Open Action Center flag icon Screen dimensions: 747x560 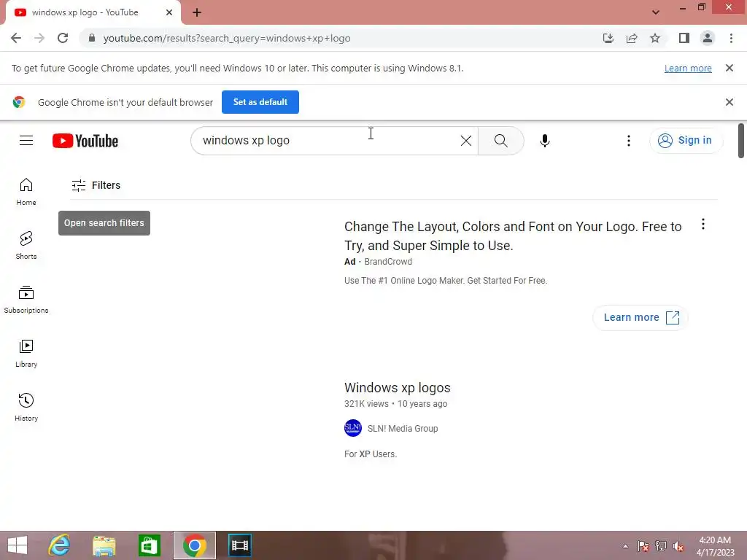tap(643, 546)
